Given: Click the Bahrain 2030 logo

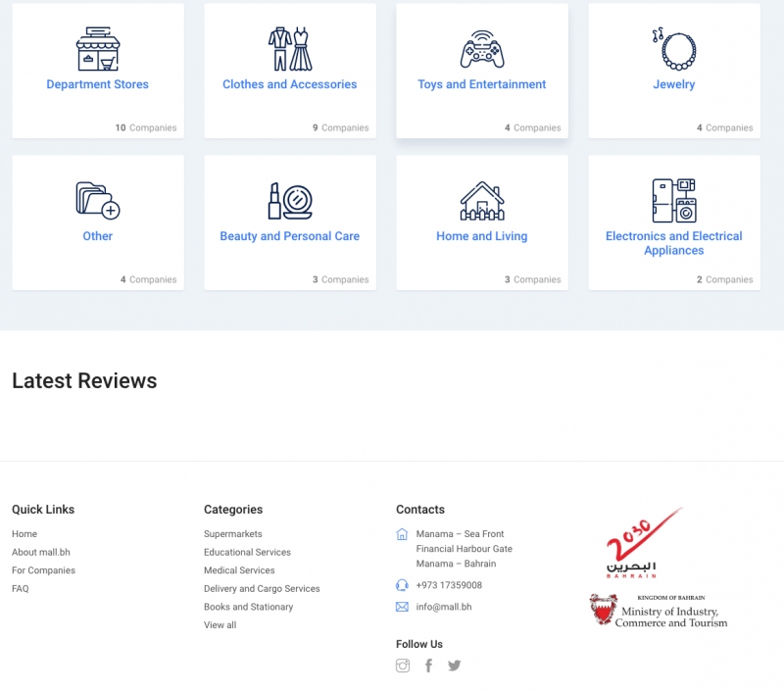Looking at the screenshot, I should [642, 543].
